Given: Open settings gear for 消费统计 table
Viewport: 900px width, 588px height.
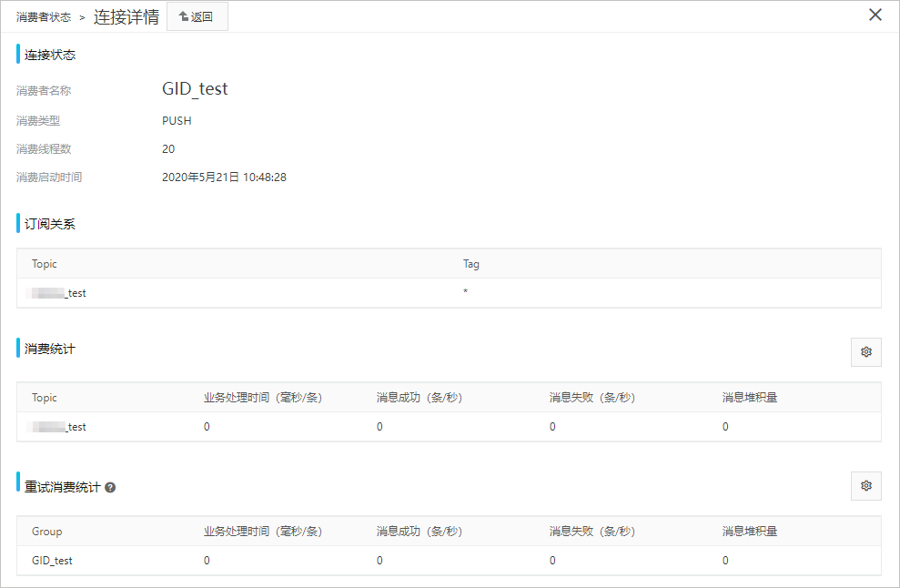Looking at the screenshot, I should coord(865,351).
